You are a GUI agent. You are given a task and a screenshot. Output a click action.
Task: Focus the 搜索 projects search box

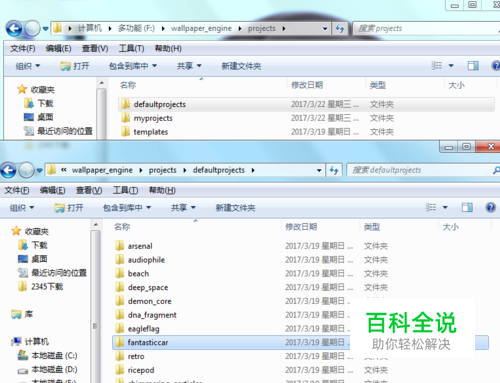pyautogui.click(x=427, y=29)
